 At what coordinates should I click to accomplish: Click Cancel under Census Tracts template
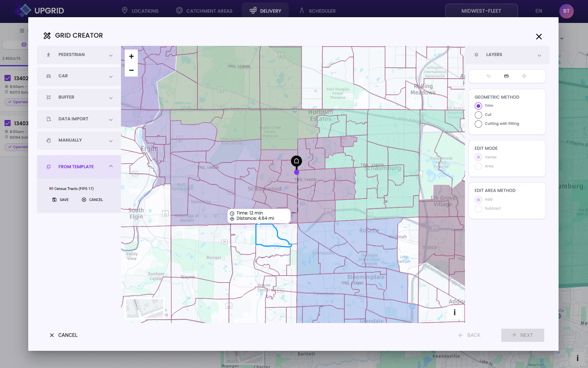(92, 200)
